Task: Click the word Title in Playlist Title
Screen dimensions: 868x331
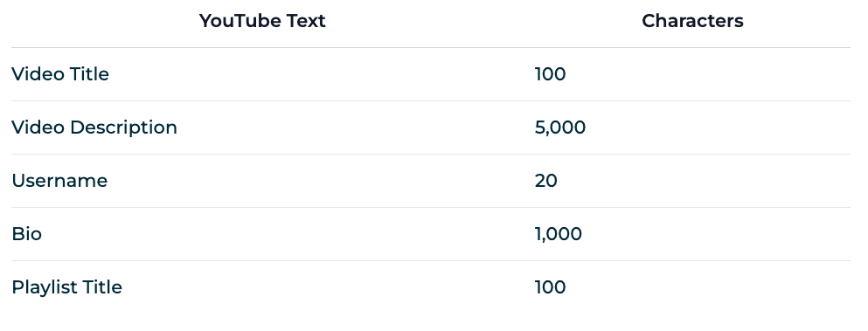Action: coord(102,287)
